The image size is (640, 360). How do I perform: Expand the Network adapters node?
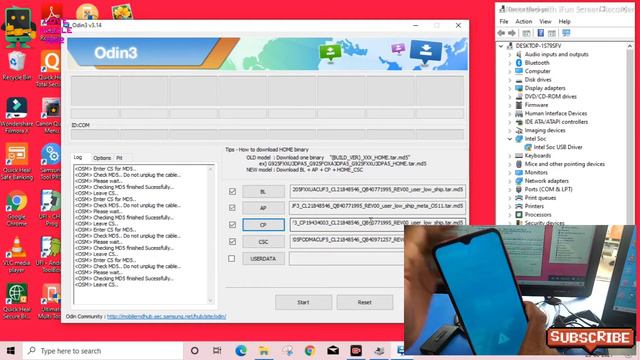click(510, 181)
